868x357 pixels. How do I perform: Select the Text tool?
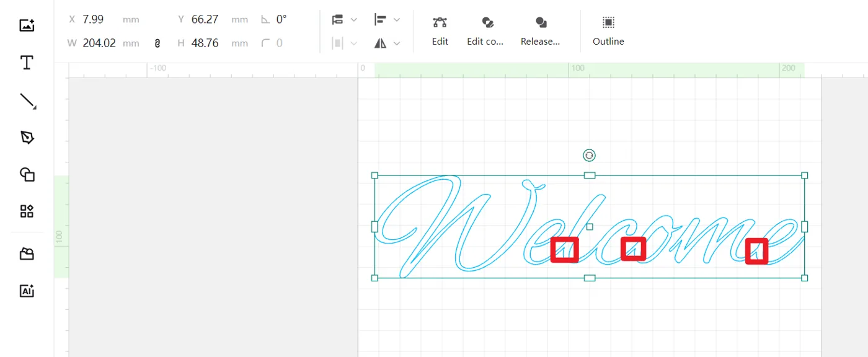coord(27,63)
